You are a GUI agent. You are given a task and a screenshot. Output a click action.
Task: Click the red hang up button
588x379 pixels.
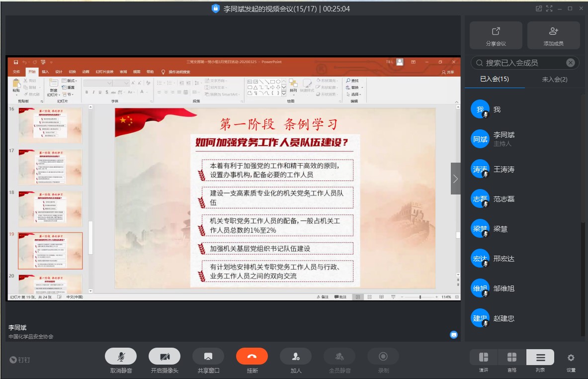pyautogui.click(x=252, y=356)
